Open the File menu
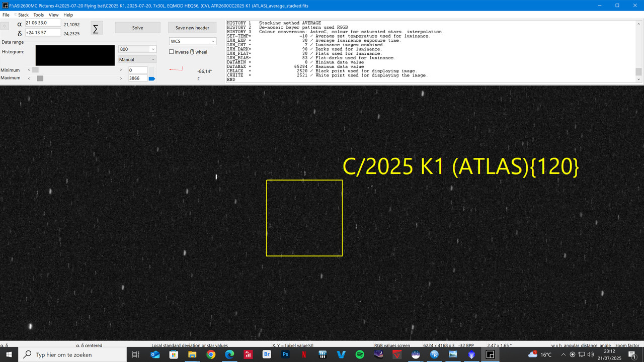 point(6,15)
